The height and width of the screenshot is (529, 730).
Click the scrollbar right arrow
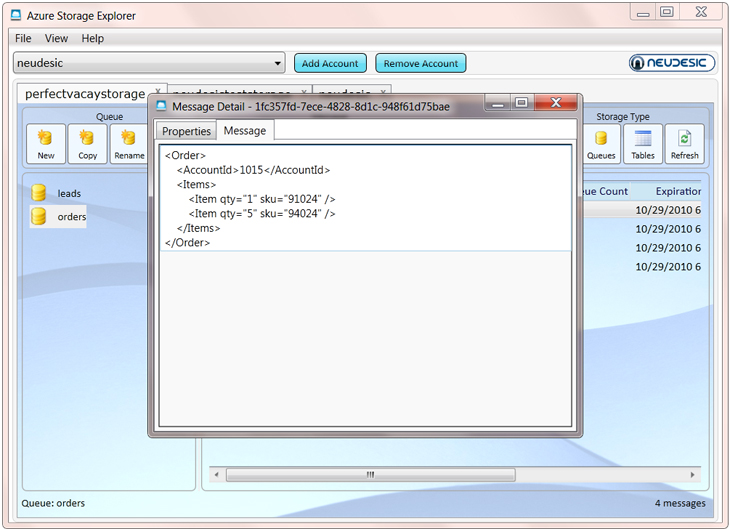[692, 475]
